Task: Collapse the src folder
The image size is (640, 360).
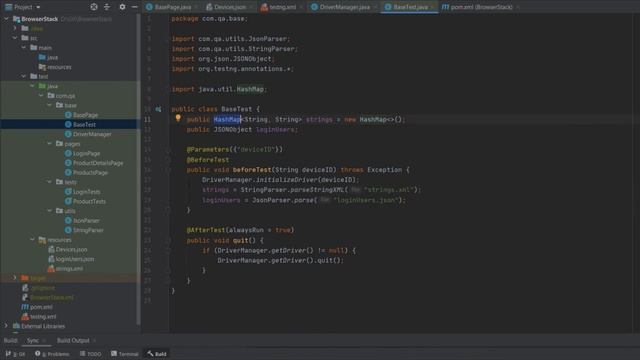Action: [x=15, y=38]
